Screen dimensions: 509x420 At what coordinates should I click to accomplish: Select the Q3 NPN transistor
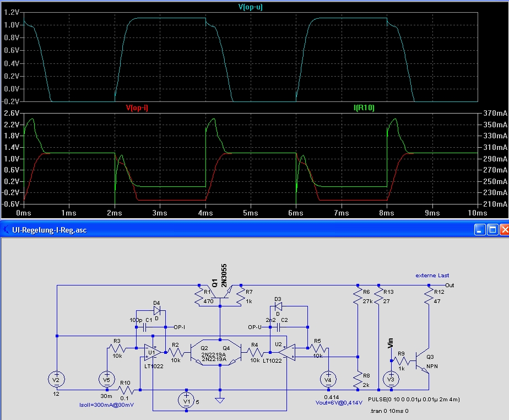click(423, 361)
